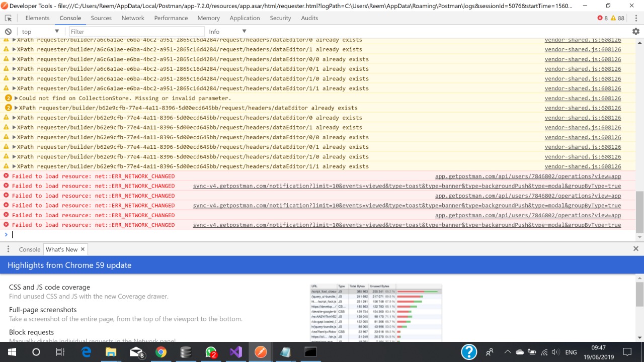This screenshot has width=644, height=362.
Task: Open the Info log level dropdown
Action: 227,31
